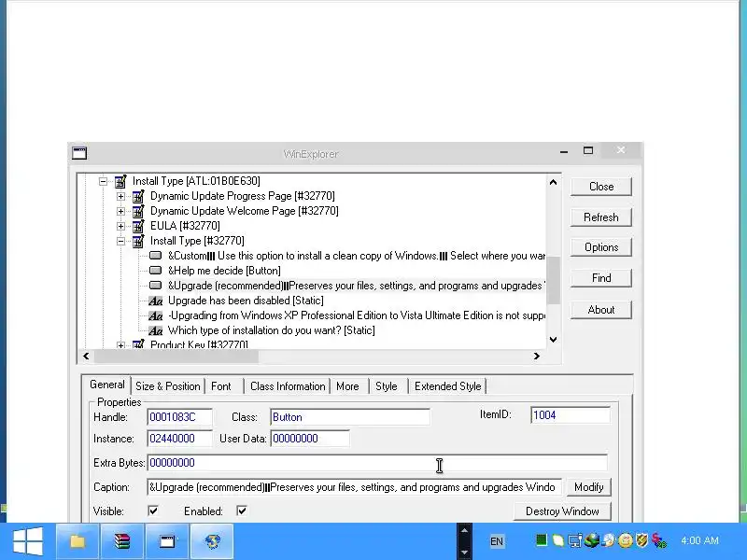Image resolution: width=747 pixels, height=560 pixels.
Task: Click the Class field showing Button
Action: tap(350, 417)
